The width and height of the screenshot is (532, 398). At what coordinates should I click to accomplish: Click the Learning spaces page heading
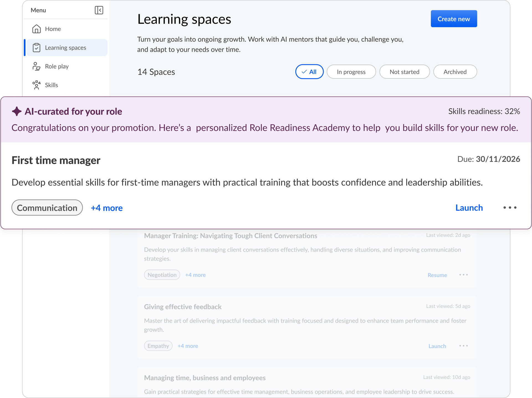[x=184, y=19]
